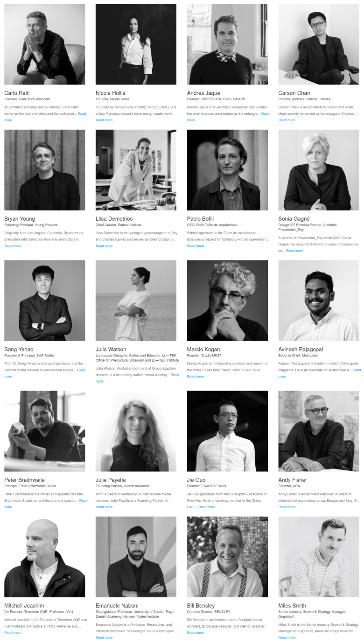This screenshot has width=364, height=644.
Task: Open Jie Guo's Read more link
Action: (x=207, y=507)
